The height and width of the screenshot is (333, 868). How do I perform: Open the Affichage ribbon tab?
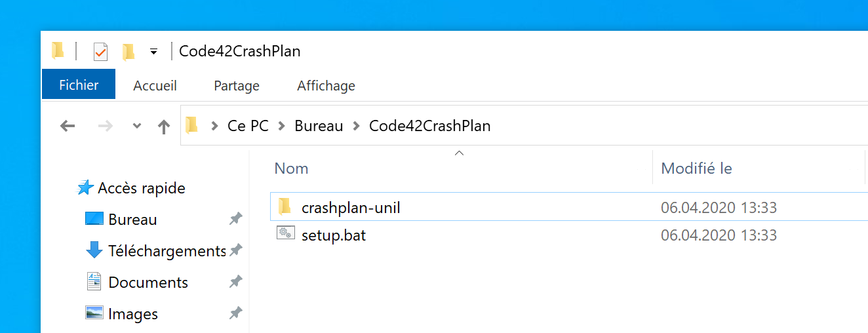pyautogui.click(x=326, y=86)
